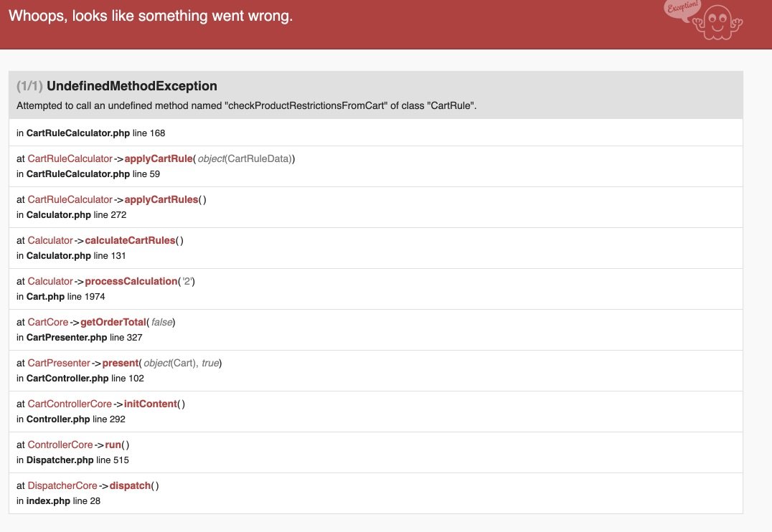
Task: Click the run method link
Action: click(x=113, y=445)
